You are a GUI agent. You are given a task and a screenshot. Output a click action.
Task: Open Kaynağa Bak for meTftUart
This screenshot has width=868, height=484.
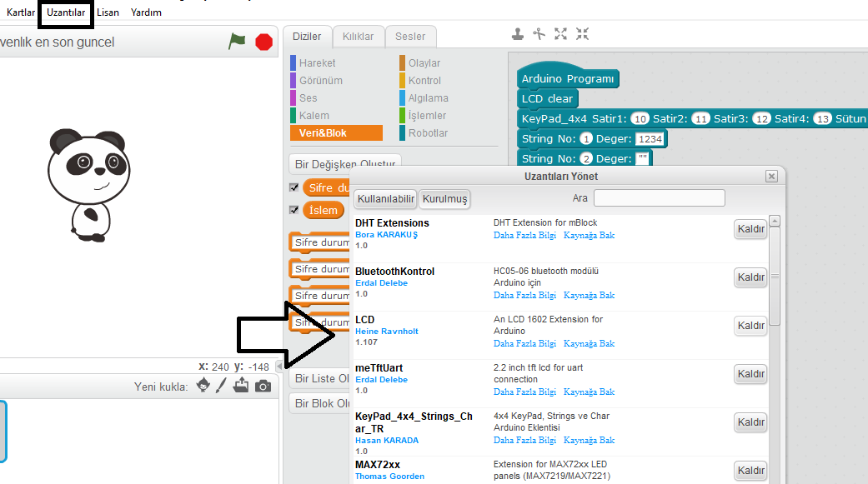tap(589, 392)
